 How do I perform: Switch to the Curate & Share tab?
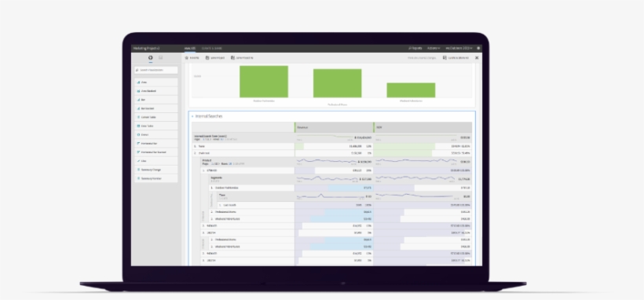tap(212, 48)
